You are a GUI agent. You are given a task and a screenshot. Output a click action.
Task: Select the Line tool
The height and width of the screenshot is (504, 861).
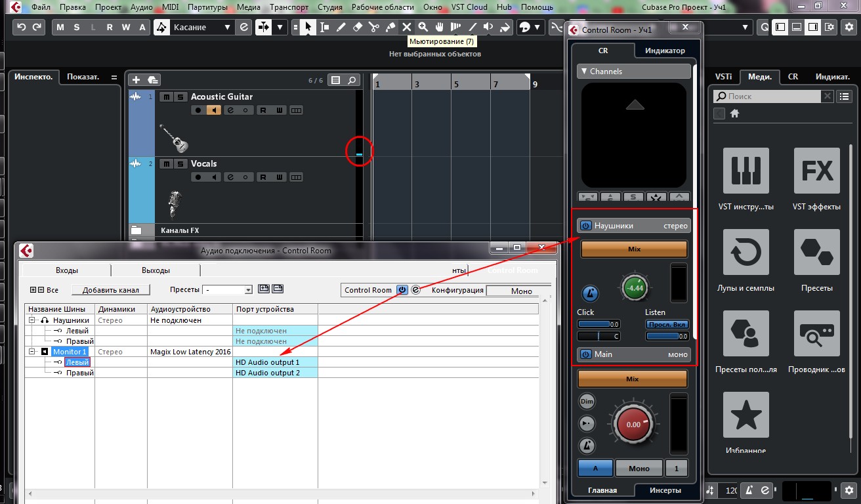[x=472, y=27]
